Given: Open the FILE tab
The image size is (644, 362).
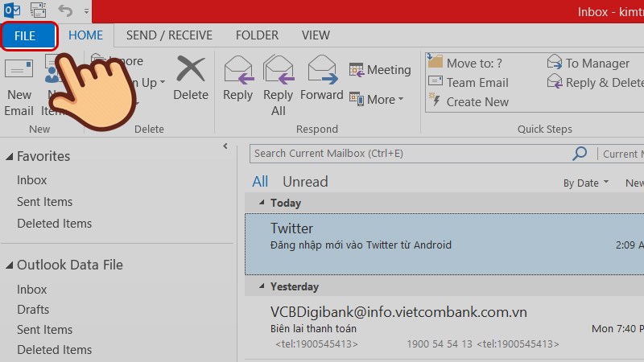Looking at the screenshot, I should (28, 35).
